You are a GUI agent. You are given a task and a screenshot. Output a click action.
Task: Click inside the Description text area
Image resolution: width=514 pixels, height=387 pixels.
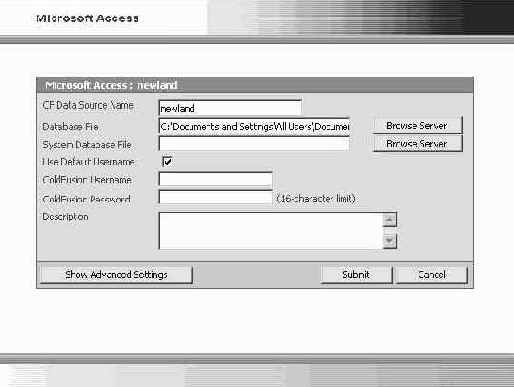pos(271,231)
